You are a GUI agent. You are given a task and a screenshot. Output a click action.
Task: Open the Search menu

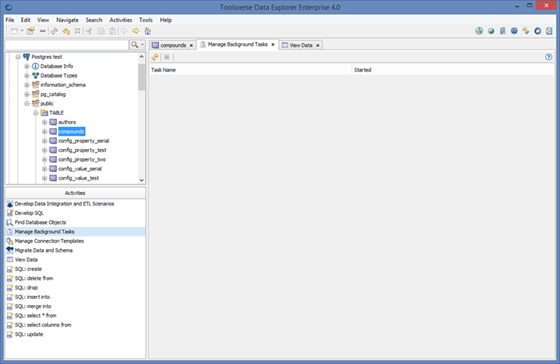pyautogui.click(x=94, y=20)
